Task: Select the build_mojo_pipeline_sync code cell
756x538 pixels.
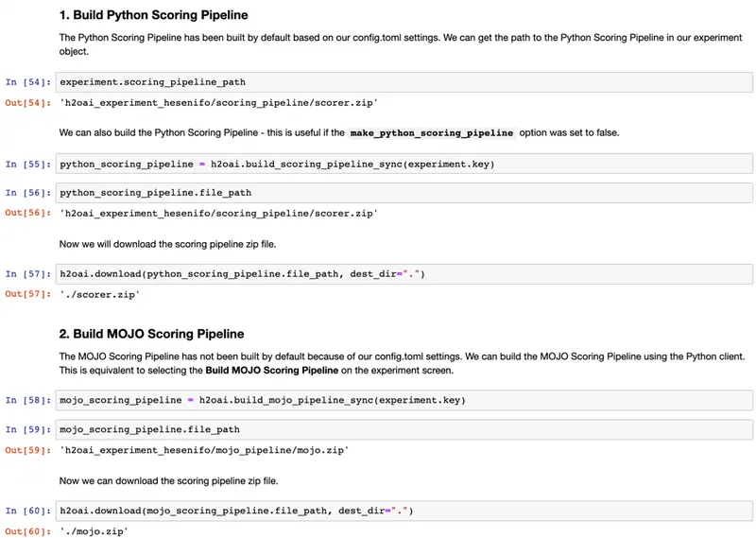Action: (404, 400)
